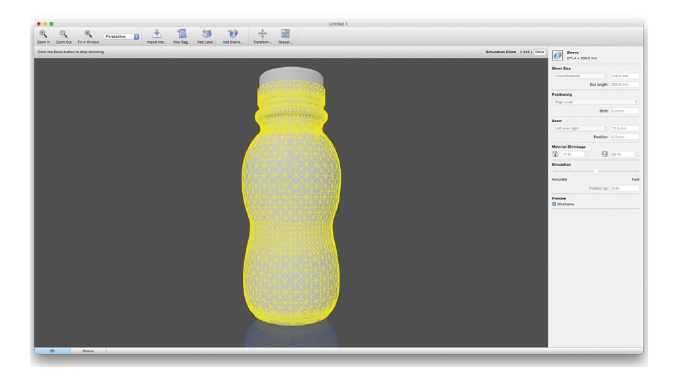Adjust the Simulation accuracy slider handle
The image size is (680, 380).
coord(596,172)
